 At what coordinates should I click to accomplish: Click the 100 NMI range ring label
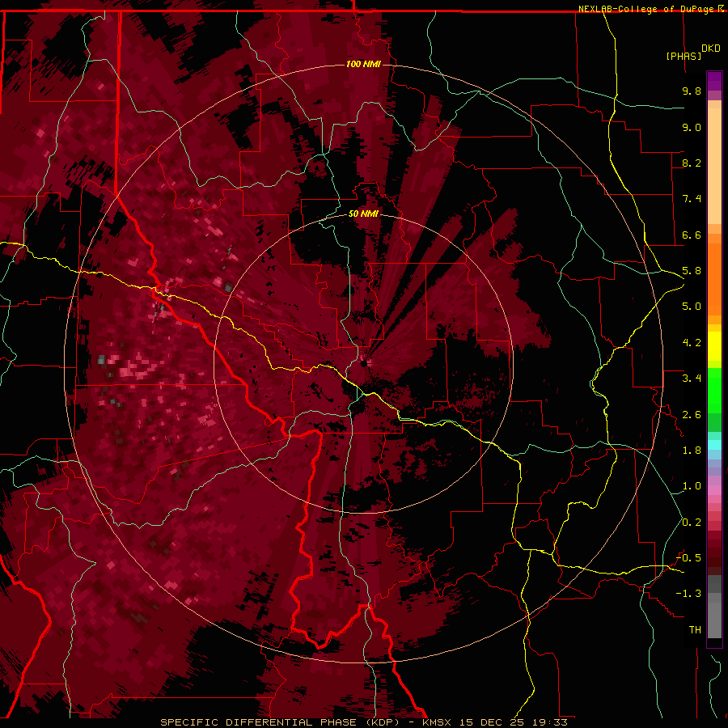pos(363,64)
